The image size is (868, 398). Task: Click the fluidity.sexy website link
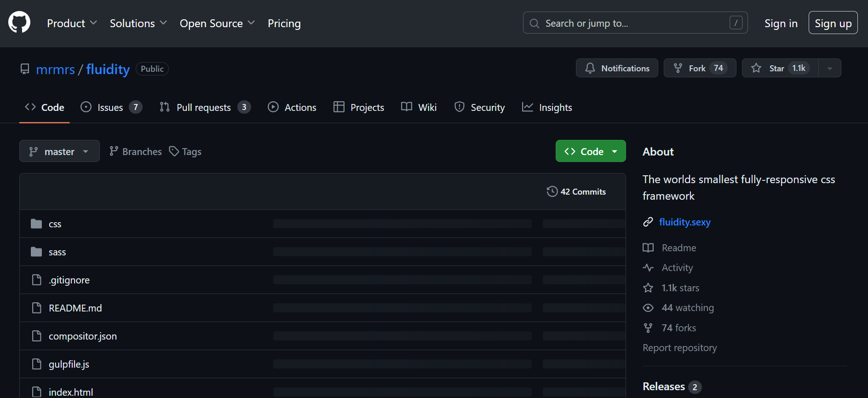tap(684, 222)
